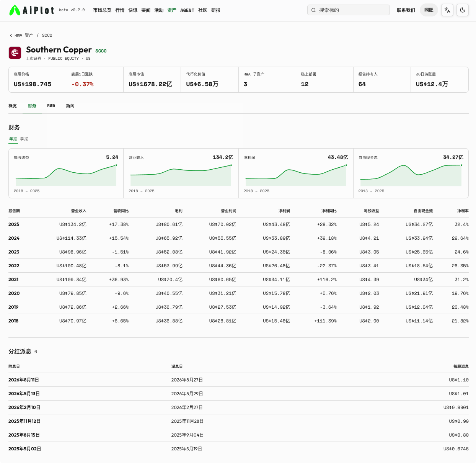Viewport: 476px width, 463px height.
Task: Click the -0.37% daily change value
Action: tap(82, 84)
